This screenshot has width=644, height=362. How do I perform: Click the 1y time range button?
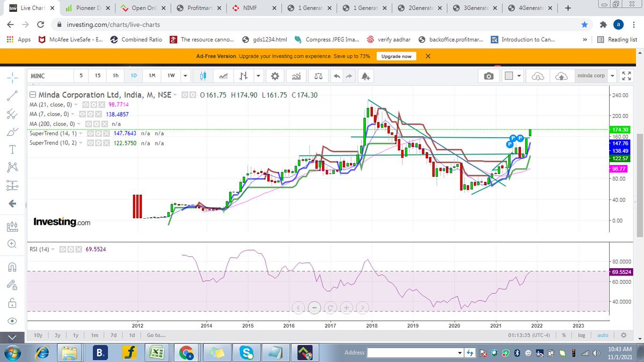pos(76,335)
